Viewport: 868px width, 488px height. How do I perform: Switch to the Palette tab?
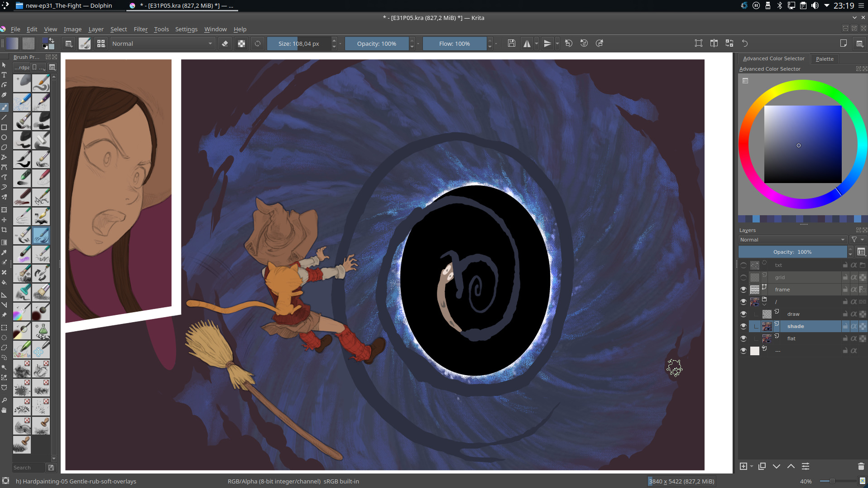(824, 58)
